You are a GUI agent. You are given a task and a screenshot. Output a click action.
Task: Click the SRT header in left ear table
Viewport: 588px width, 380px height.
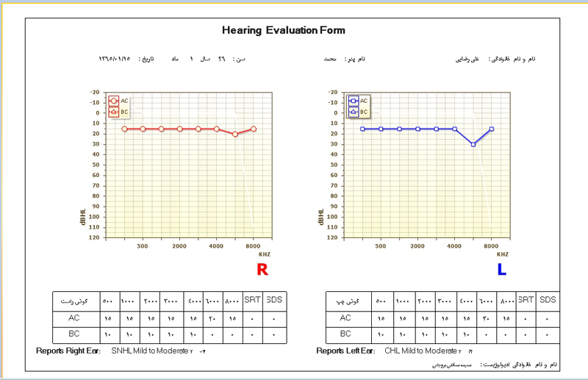pos(526,300)
